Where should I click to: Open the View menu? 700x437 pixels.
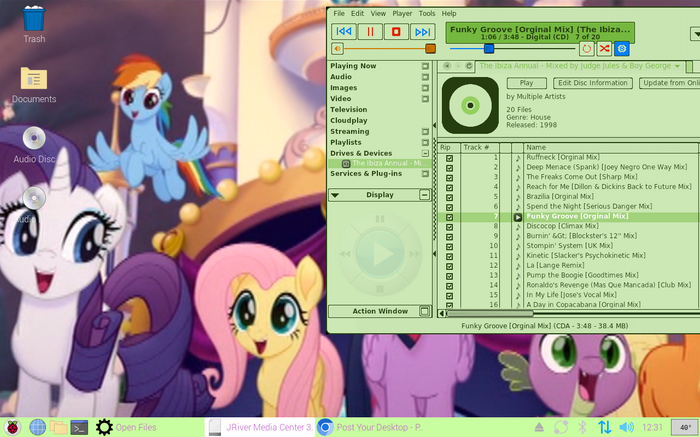tap(378, 13)
